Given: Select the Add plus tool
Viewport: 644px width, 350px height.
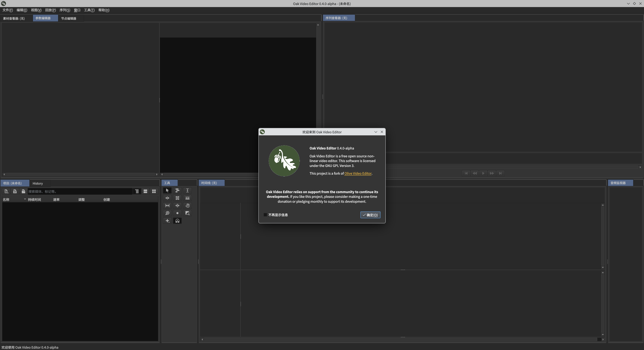Looking at the screenshot, I should point(167,221).
